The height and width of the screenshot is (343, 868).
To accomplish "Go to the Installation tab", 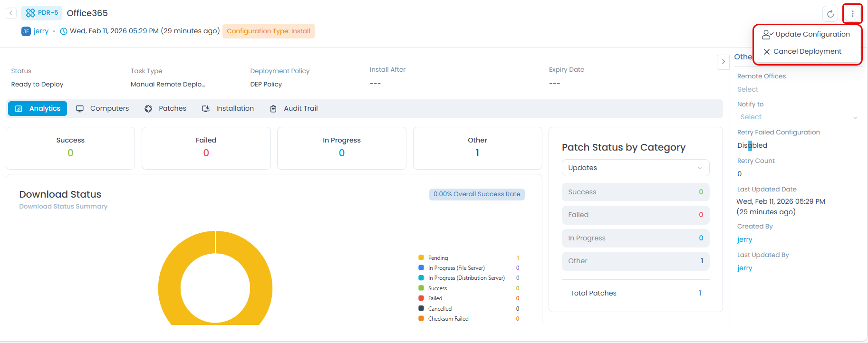I will pyautogui.click(x=228, y=108).
